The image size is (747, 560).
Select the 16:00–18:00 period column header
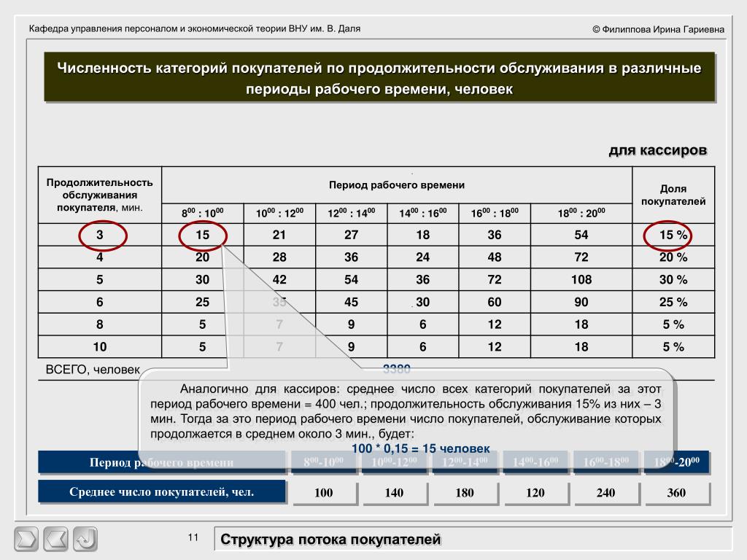coord(495,213)
